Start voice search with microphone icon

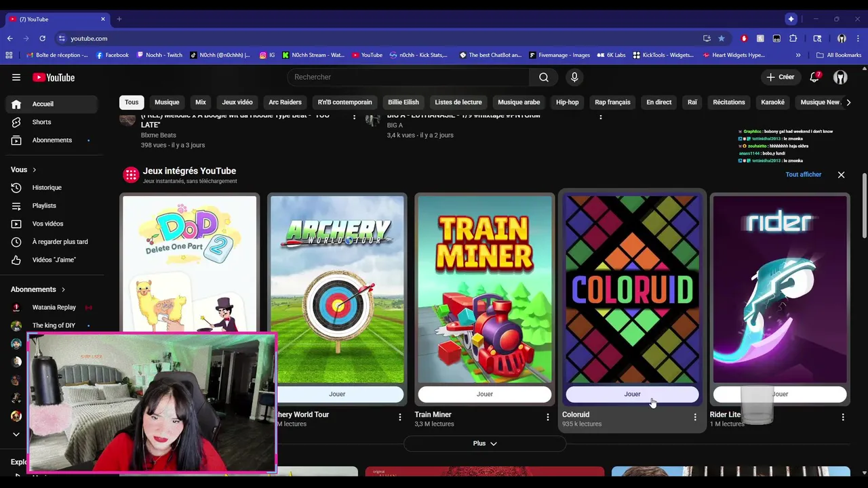[x=574, y=77]
